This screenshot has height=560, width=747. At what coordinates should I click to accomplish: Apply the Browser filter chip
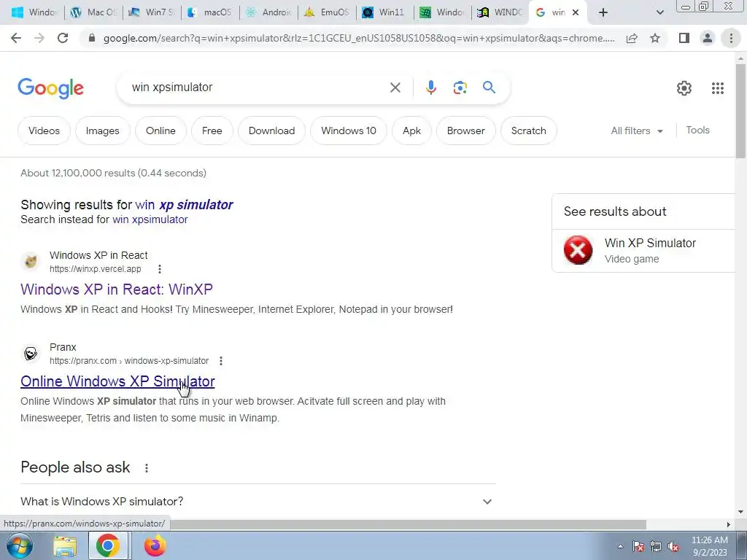[466, 131]
